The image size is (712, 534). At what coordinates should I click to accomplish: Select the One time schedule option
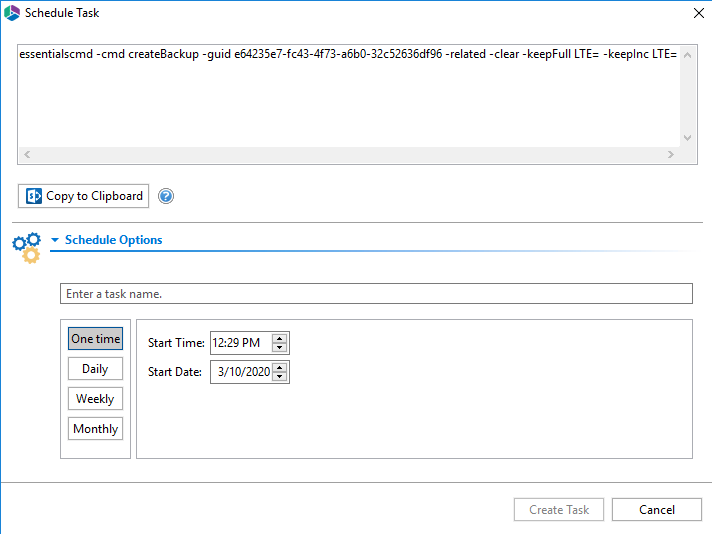click(95, 339)
